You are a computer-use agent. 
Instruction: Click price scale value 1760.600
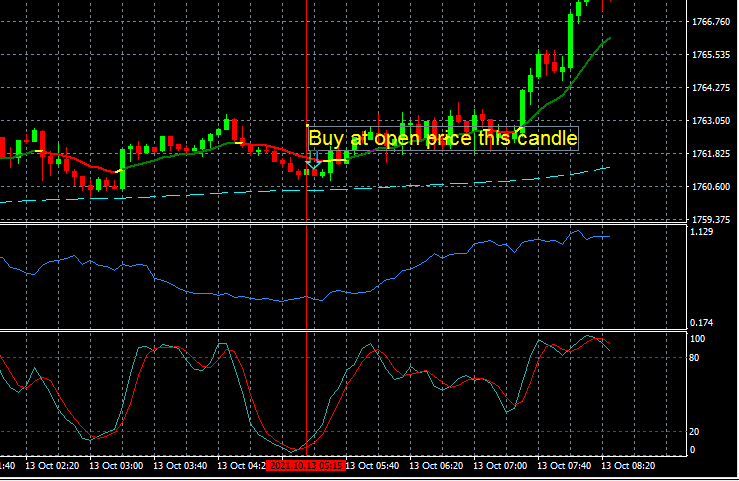click(x=711, y=187)
